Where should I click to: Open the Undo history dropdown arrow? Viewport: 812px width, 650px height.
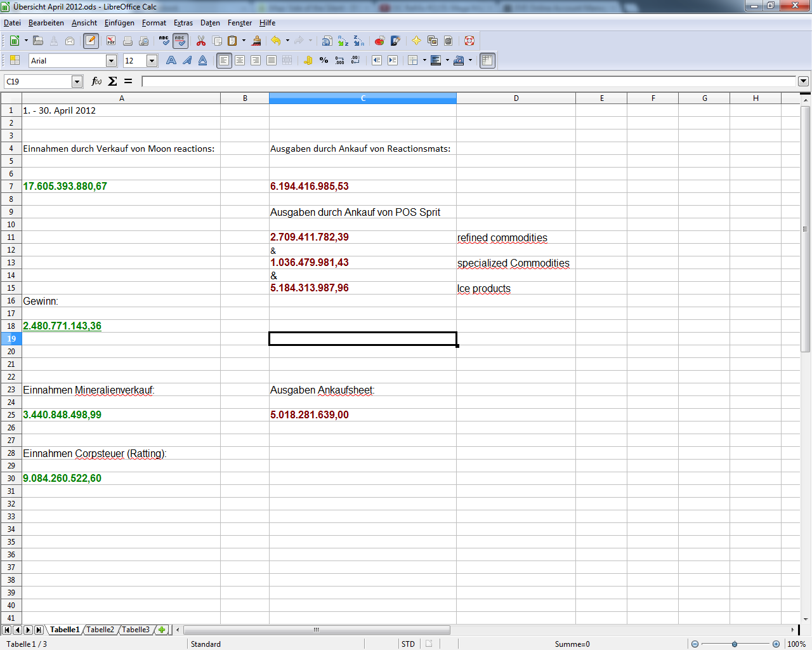click(x=287, y=41)
